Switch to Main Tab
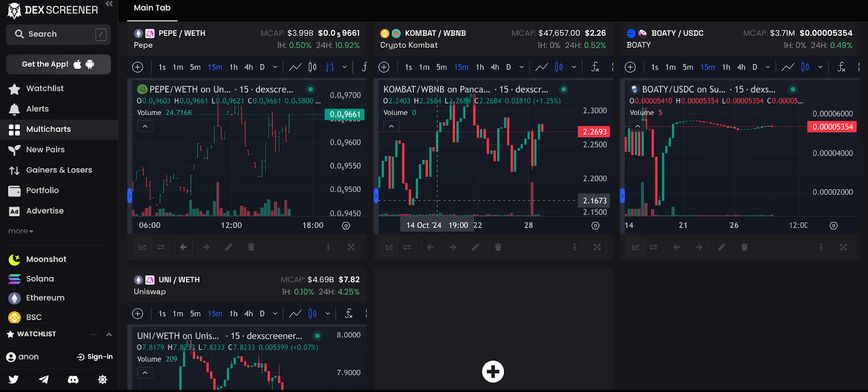The width and height of the screenshot is (868, 392). coord(152,8)
